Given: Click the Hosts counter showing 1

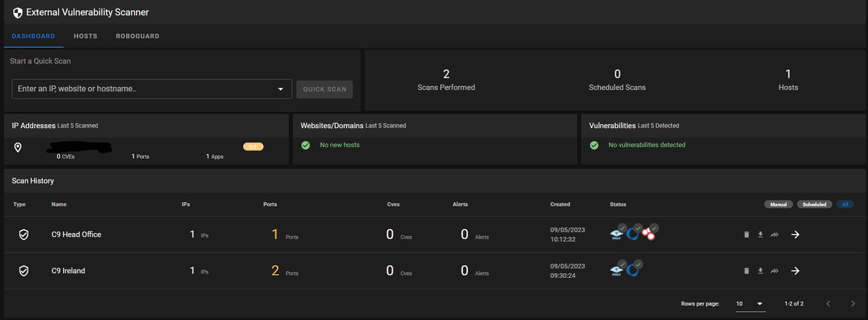Looking at the screenshot, I should [x=788, y=80].
